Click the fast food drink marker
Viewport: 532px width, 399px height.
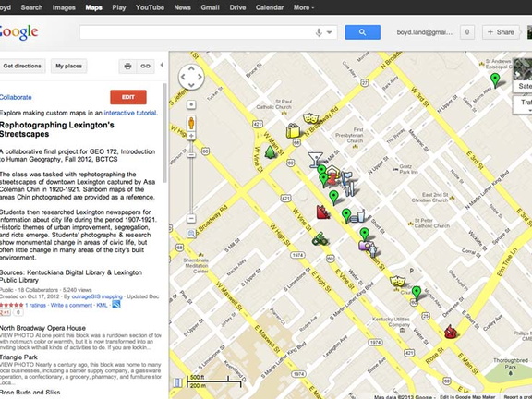point(358,216)
